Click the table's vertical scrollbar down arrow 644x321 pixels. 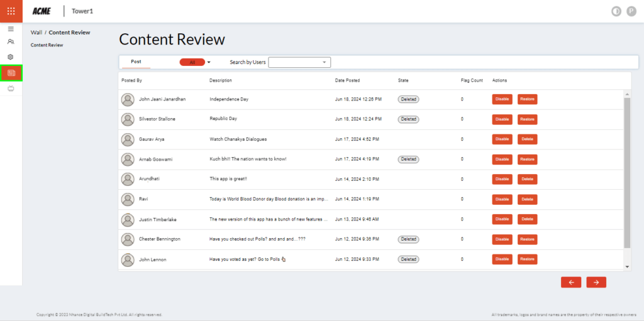click(626, 267)
